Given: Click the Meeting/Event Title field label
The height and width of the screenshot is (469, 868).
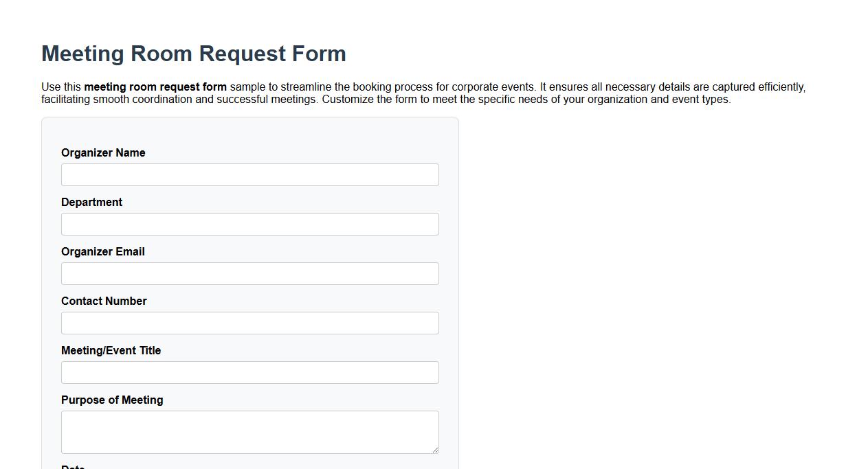Looking at the screenshot, I should [x=111, y=350].
